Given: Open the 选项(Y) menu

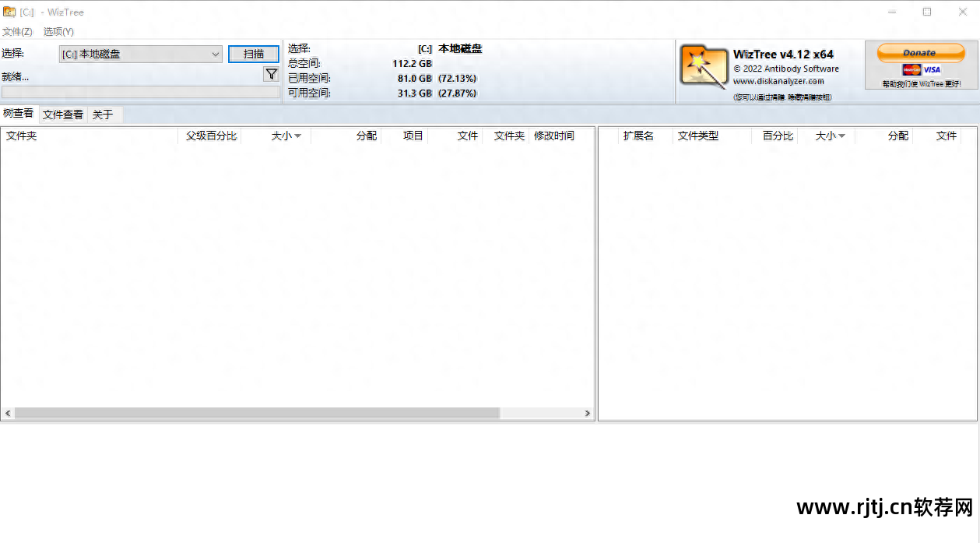Looking at the screenshot, I should coord(58,31).
